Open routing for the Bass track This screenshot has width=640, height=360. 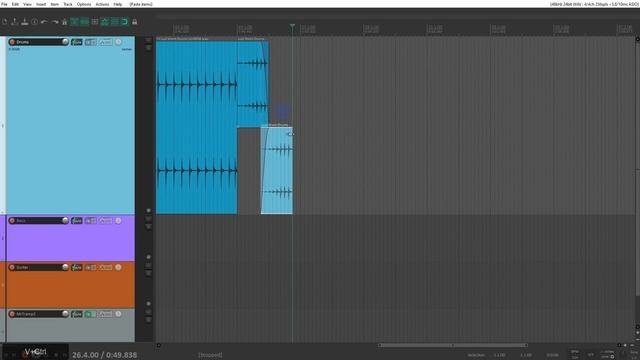pyautogui.click(x=77, y=220)
